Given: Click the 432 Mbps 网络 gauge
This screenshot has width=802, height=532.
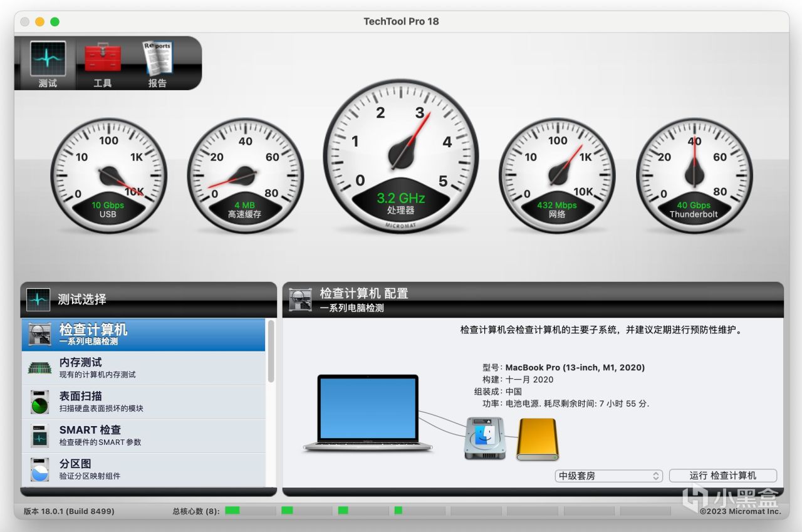Looking at the screenshot, I should pos(557,175).
